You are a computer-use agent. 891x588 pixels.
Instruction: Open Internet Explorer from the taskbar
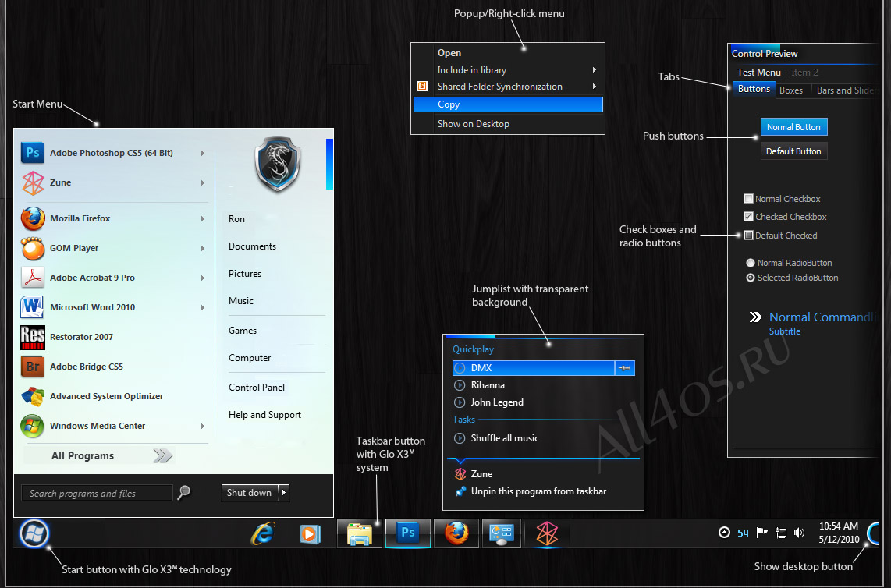(263, 533)
